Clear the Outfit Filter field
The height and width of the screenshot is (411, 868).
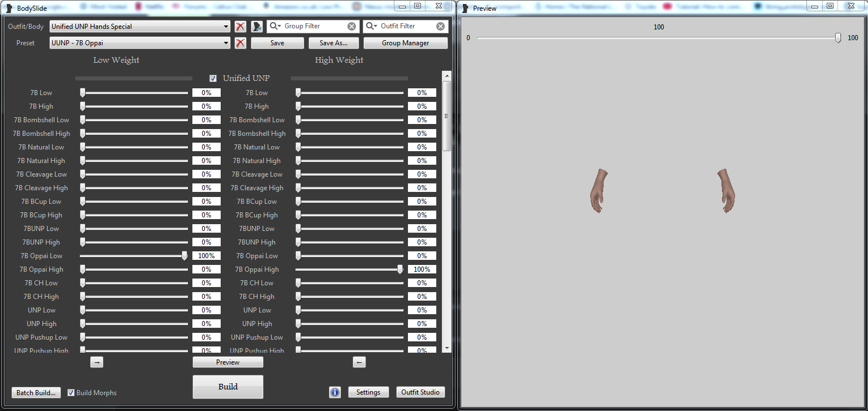440,26
